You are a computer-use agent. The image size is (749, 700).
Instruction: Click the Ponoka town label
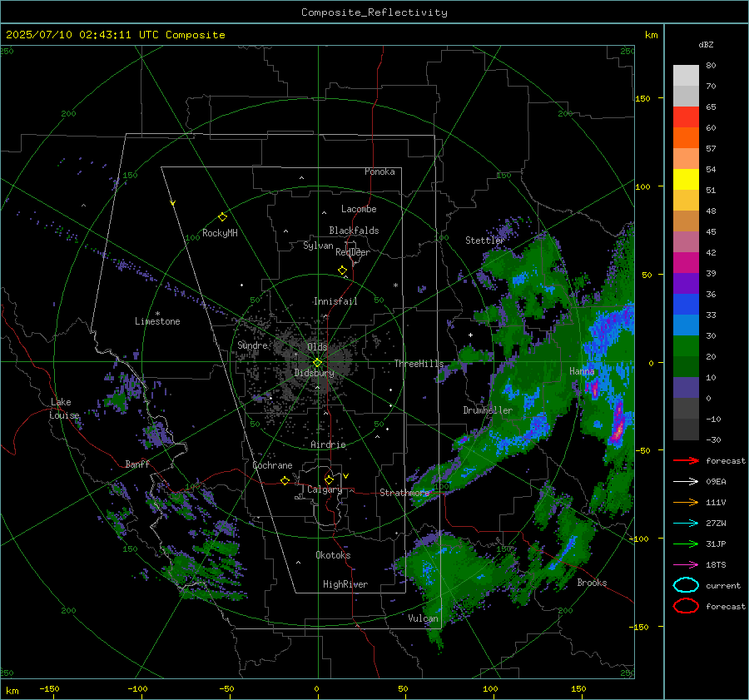point(379,171)
